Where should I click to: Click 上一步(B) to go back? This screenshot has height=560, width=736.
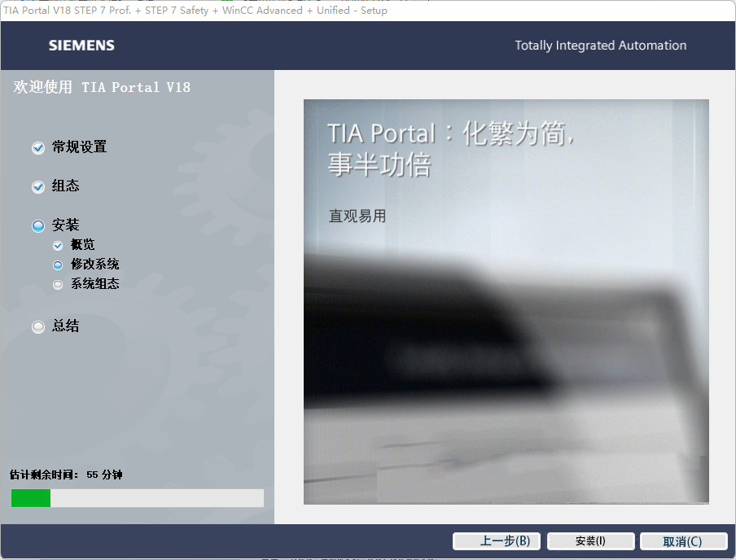(x=497, y=541)
